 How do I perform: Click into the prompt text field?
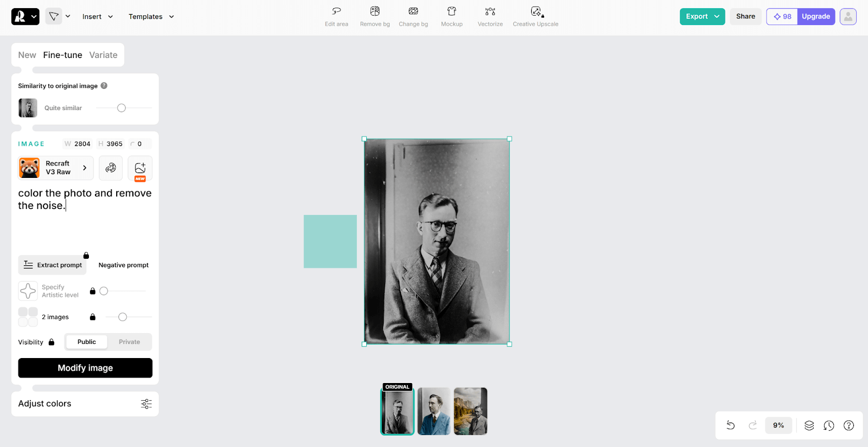pos(85,217)
